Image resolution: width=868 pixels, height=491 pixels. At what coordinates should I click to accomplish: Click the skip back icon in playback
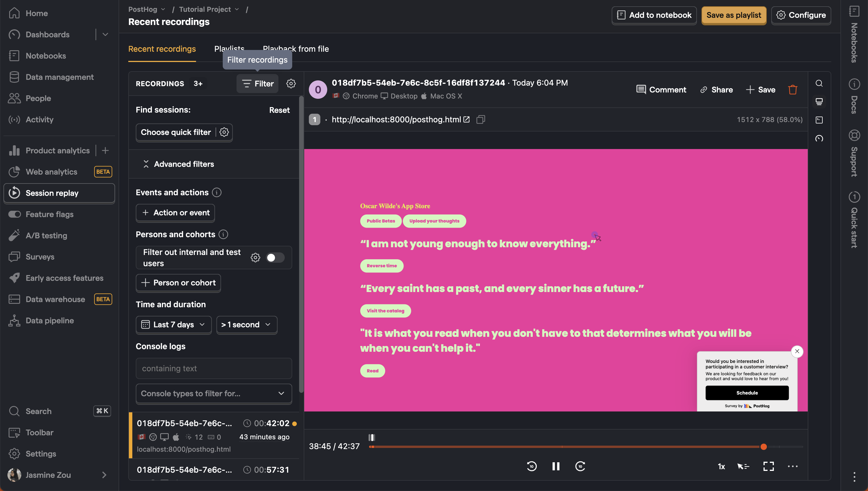point(531,466)
